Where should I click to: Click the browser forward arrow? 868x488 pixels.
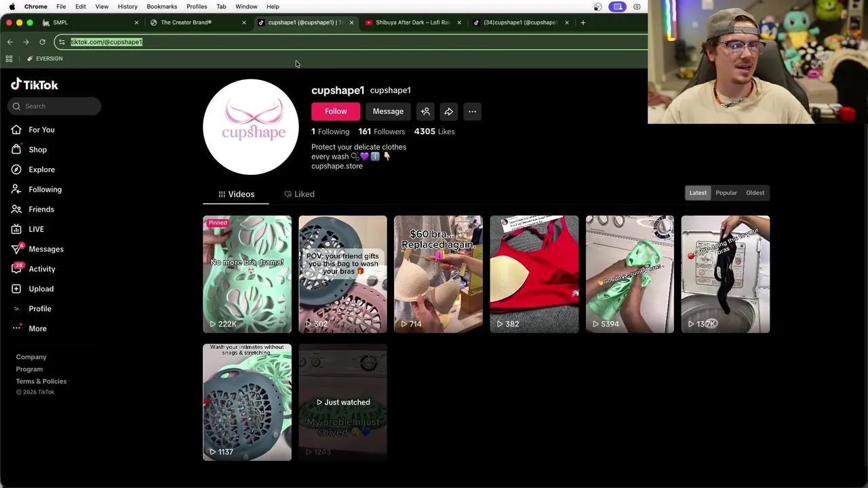coord(26,42)
